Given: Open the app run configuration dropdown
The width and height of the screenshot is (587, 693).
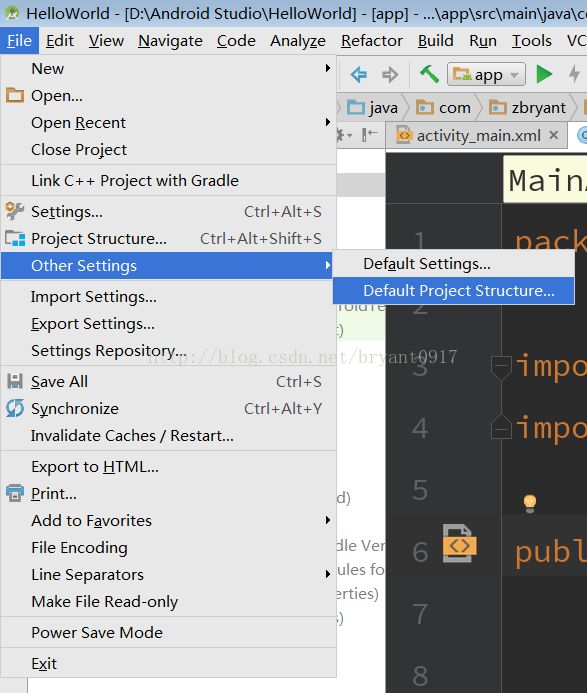Looking at the screenshot, I should pos(486,74).
